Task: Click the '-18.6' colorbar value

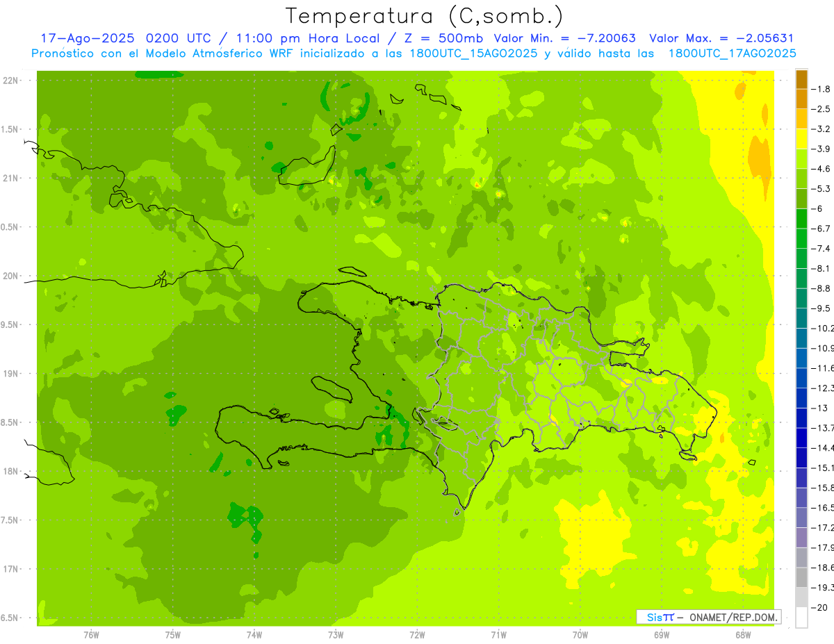Action: pos(824,568)
